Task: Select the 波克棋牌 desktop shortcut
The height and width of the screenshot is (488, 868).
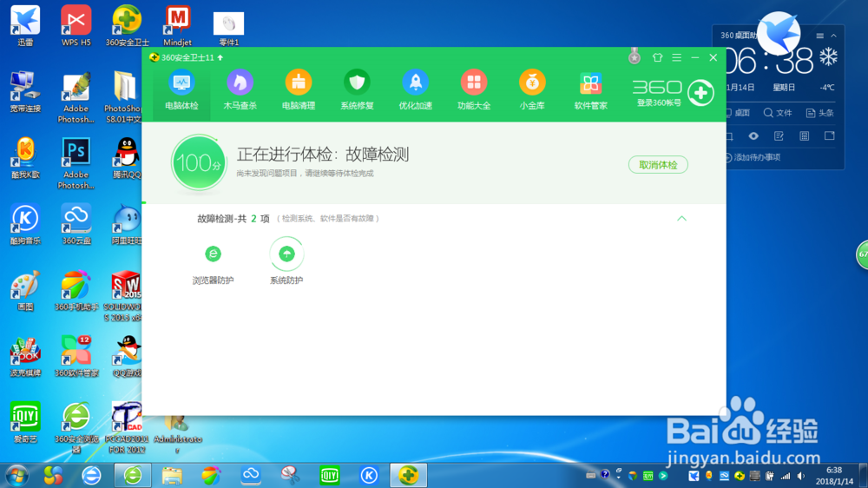Action: coord(25,357)
